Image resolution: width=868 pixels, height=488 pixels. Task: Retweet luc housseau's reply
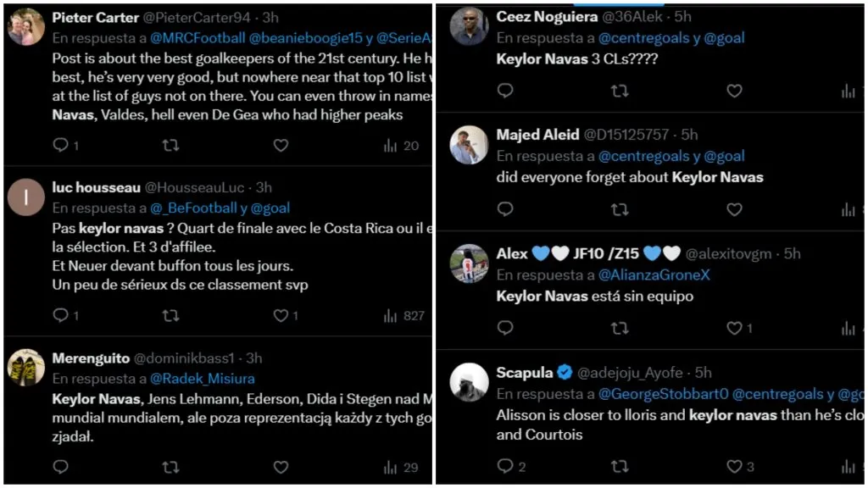pyautogui.click(x=170, y=315)
